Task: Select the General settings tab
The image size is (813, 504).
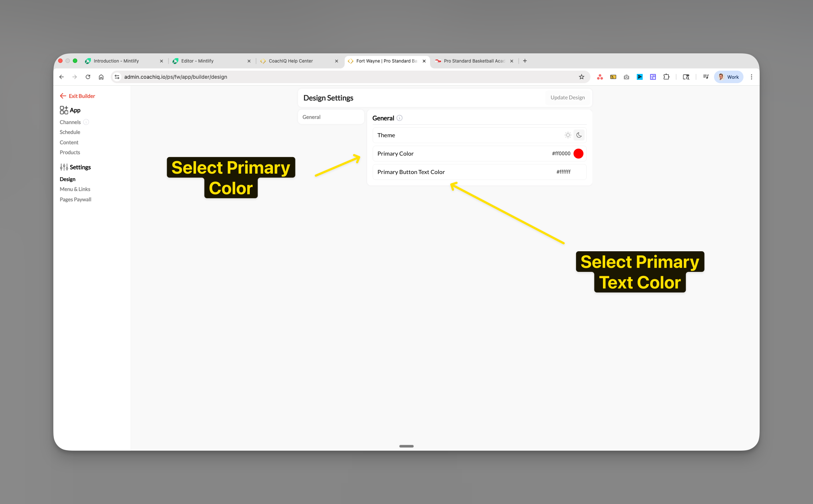Action: pyautogui.click(x=330, y=117)
